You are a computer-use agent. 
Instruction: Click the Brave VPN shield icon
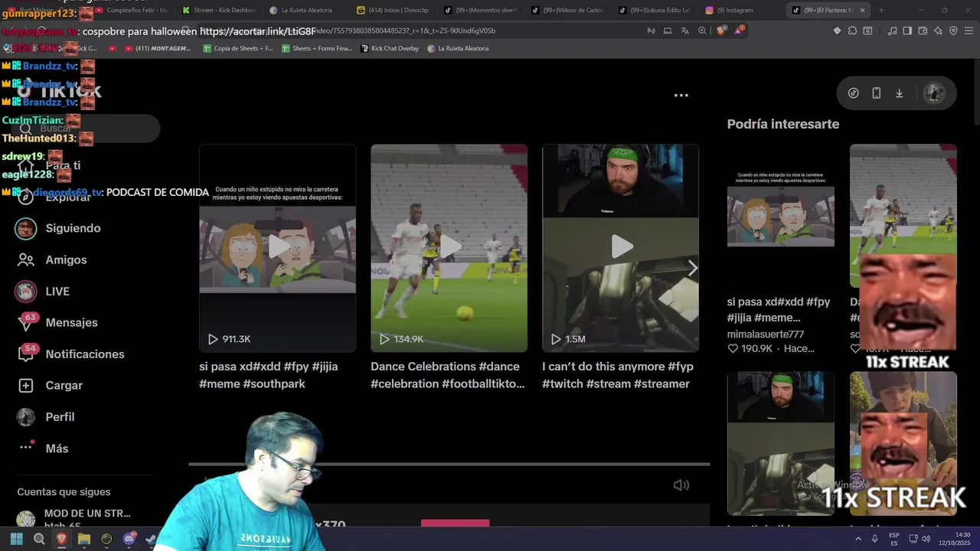click(x=953, y=31)
